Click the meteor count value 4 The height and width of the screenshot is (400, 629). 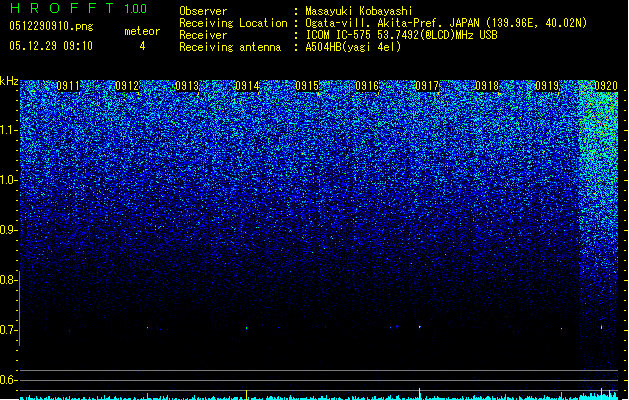tap(141, 46)
